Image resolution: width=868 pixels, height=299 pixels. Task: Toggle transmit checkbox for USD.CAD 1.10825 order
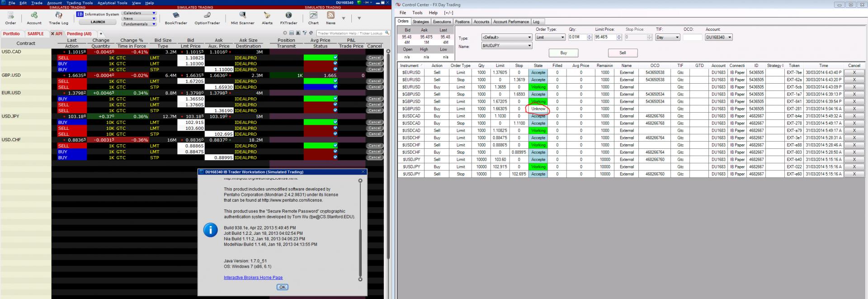click(335, 57)
